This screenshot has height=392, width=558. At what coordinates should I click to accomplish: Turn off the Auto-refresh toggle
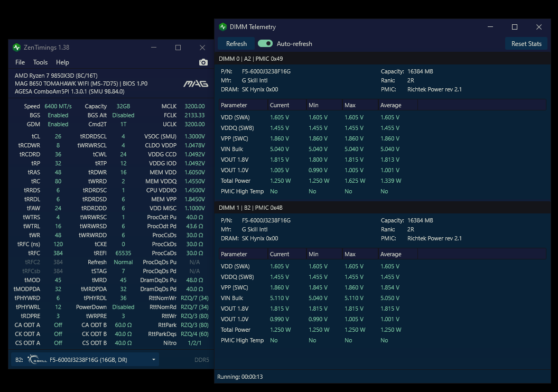point(265,43)
